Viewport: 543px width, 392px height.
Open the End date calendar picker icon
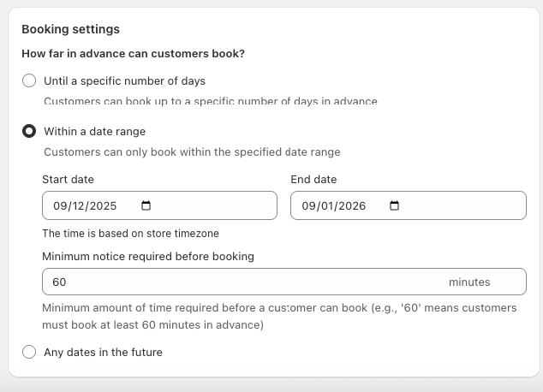(x=394, y=206)
